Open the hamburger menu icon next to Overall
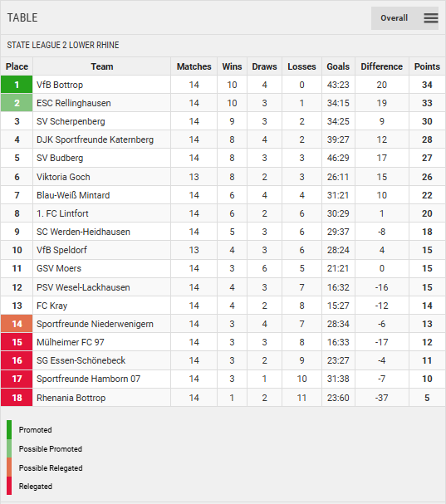This screenshot has width=446, height=504. [431, 18]
